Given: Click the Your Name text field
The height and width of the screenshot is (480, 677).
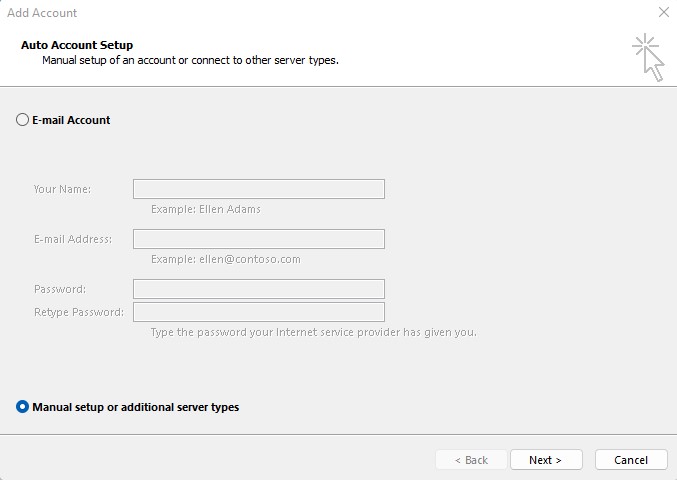Looking at the screenshot, I should tap(258, 189).
